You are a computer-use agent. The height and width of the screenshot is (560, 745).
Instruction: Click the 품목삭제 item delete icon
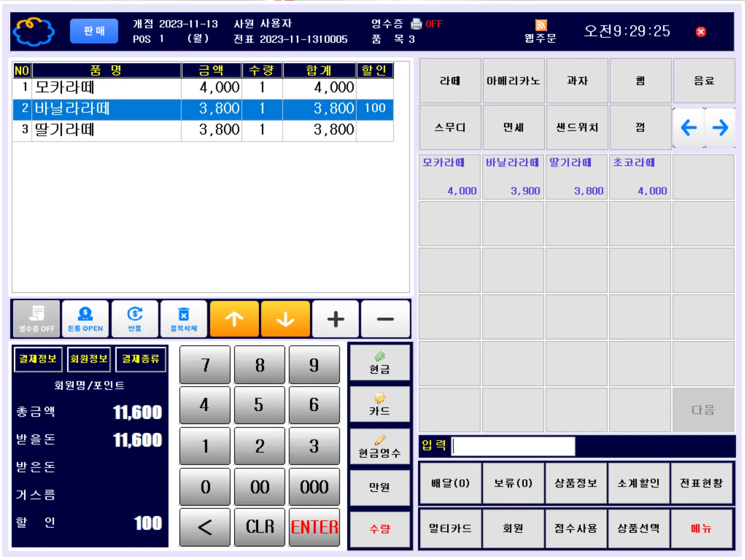click(x=184, y=318)
